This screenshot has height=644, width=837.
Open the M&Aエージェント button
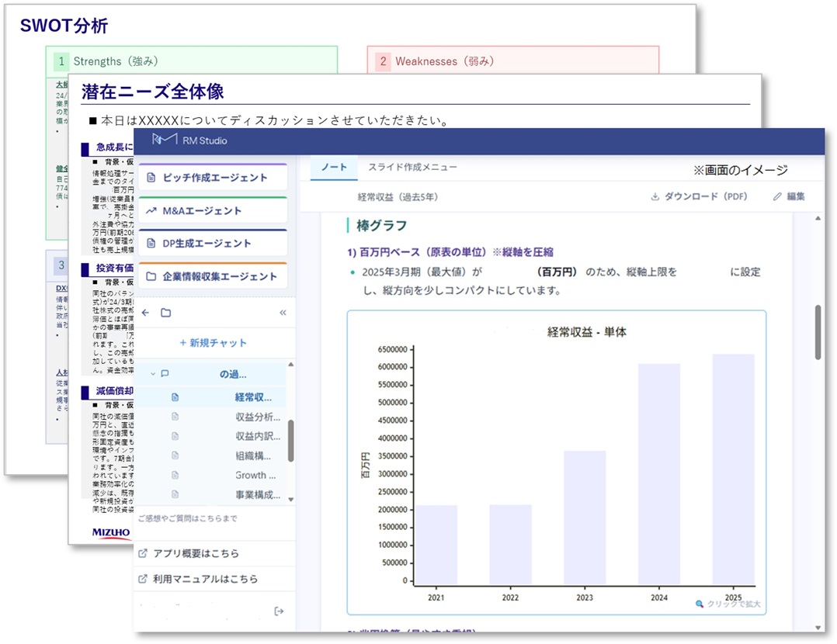point(212,210)
